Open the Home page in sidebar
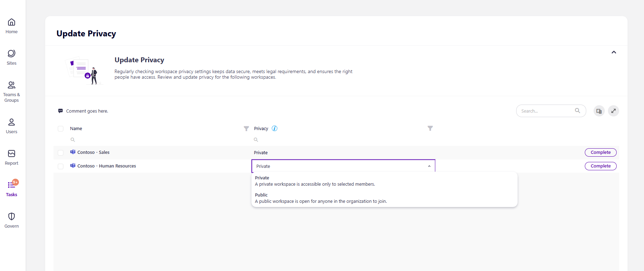This screenshot has height=271, width=644. [x=12, y=26]
